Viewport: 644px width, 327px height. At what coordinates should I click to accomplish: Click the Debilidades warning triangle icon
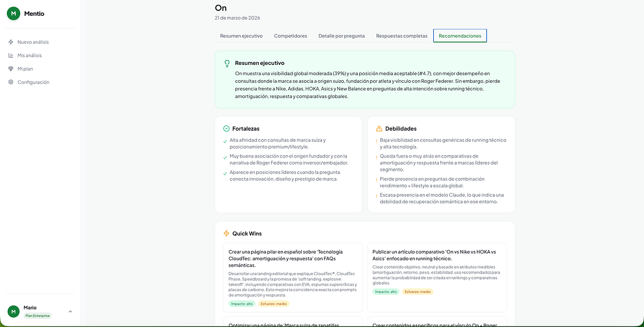[379, 129]
